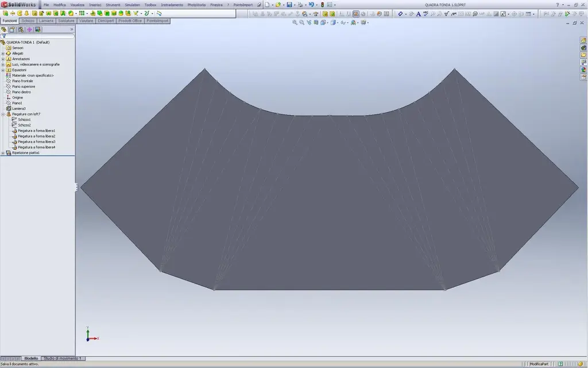
Task: Switch to the Saldature tab
Action: click(66, 21)
